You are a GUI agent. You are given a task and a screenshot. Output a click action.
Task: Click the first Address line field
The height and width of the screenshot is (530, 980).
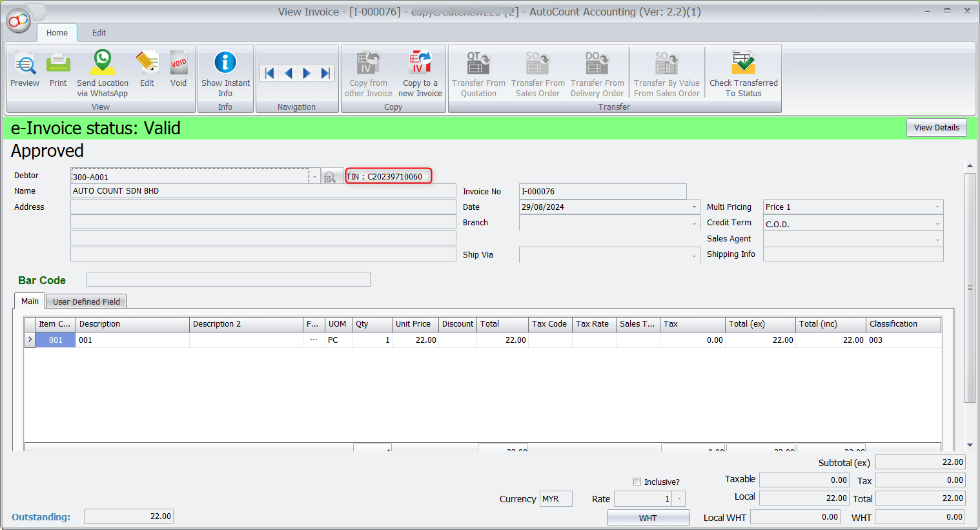[263, 207]
